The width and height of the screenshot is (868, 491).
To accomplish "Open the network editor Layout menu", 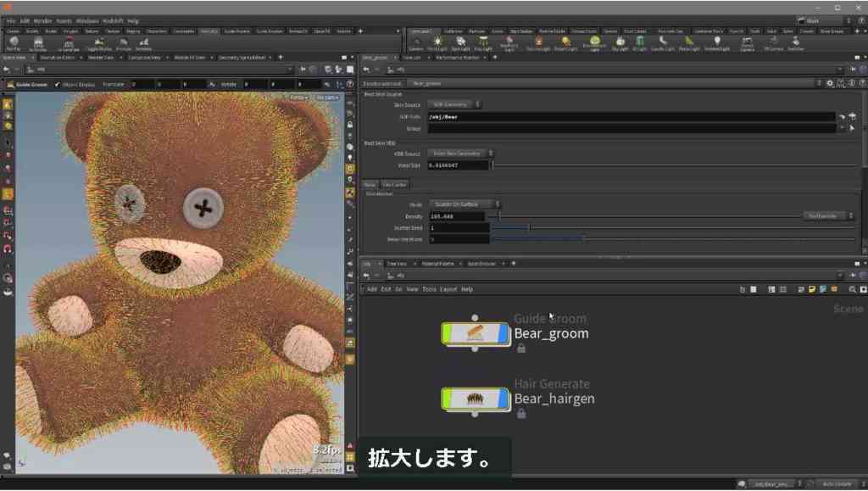I will pos(448,289).
